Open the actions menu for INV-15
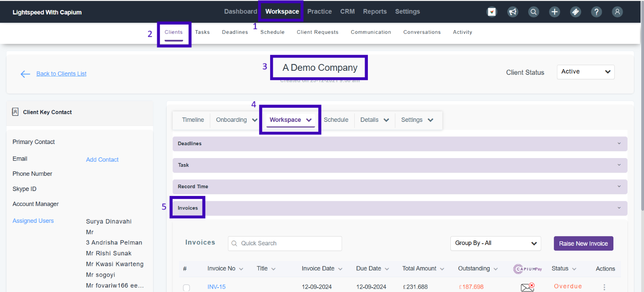The image size is (644, 292). 604,287
